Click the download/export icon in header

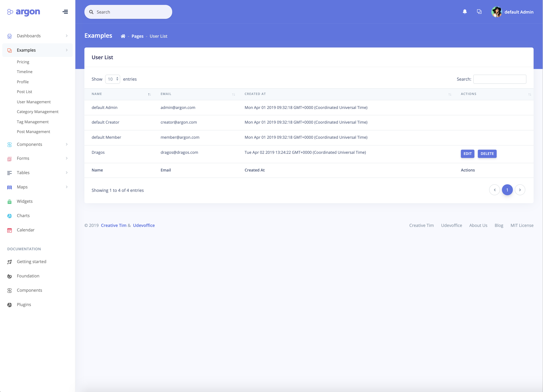[x=479, y=11]
